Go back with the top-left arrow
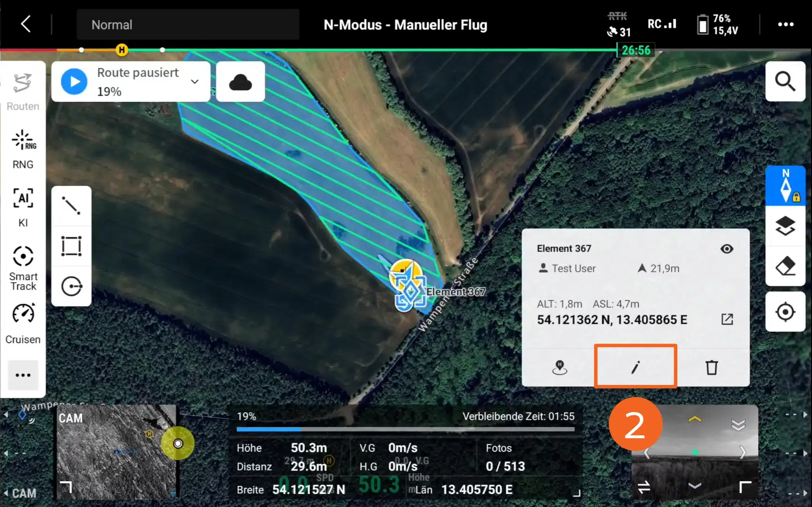812x507 pixels. 26,24
